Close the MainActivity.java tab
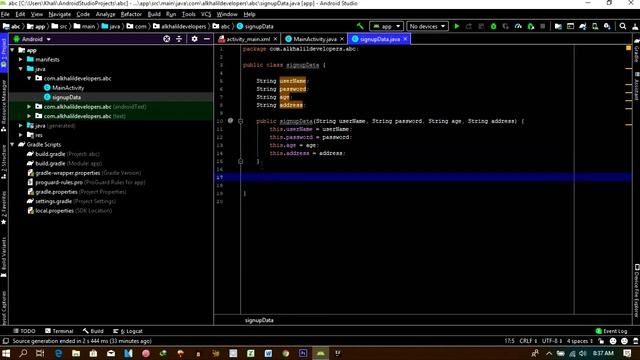 click(x=342, y=39)
